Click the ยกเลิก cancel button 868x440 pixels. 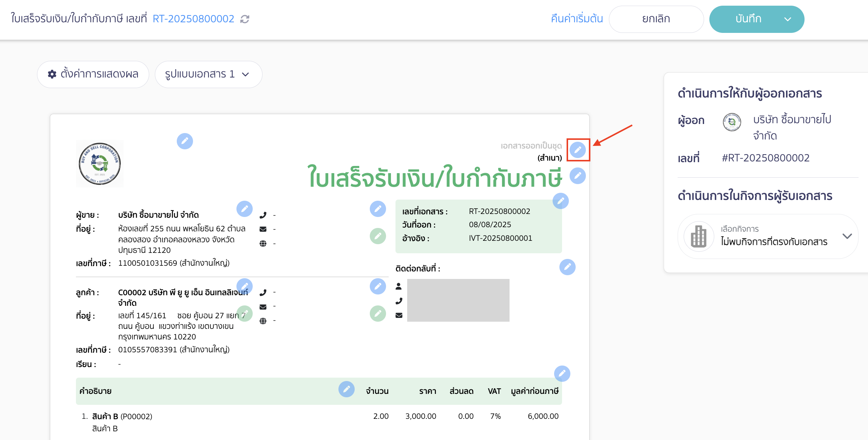pyautogui.click(x=656, y=19)
